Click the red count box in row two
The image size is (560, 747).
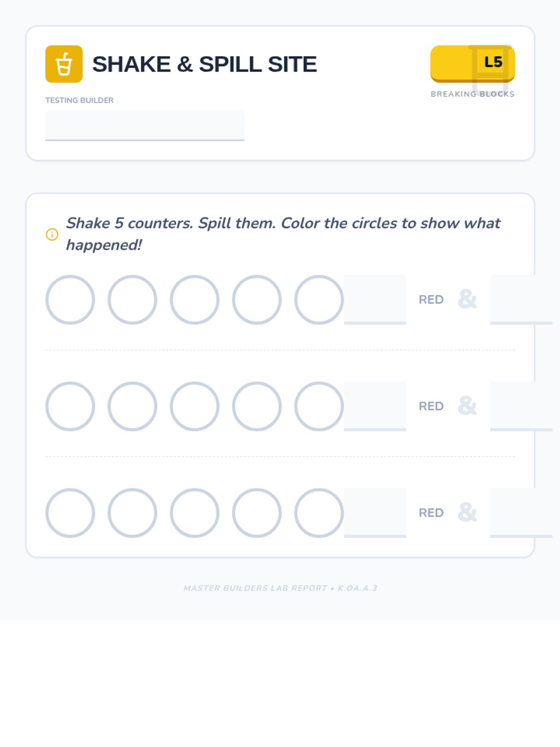click(x=375, y=406)
